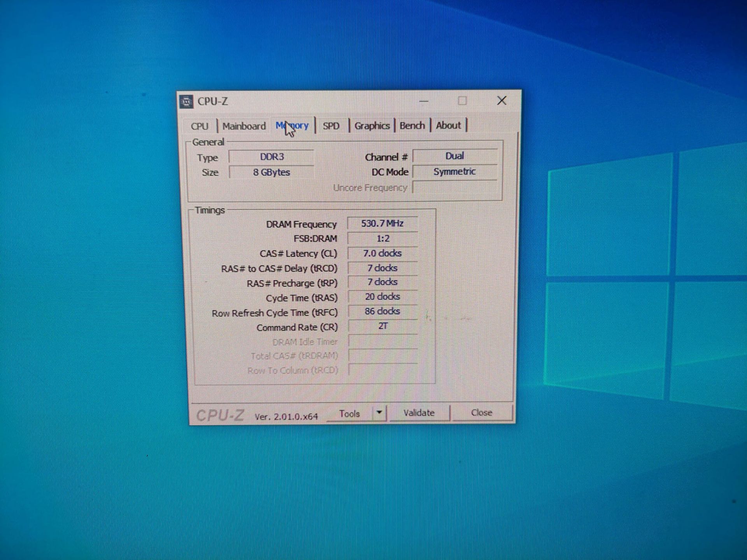Click the DDR3 memory type field
747x560 pixels.
click(x=272, y=157)
